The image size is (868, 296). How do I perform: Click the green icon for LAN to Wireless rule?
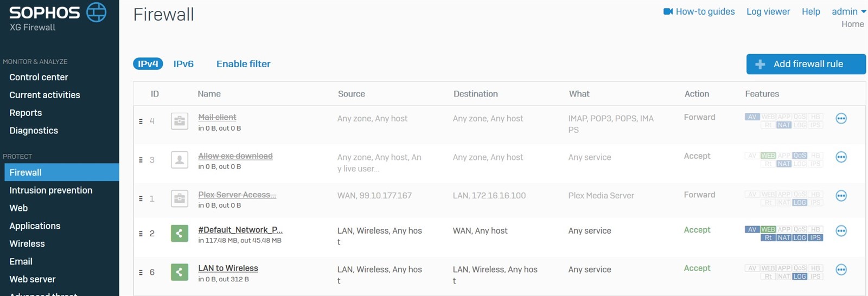pos(180,272)
